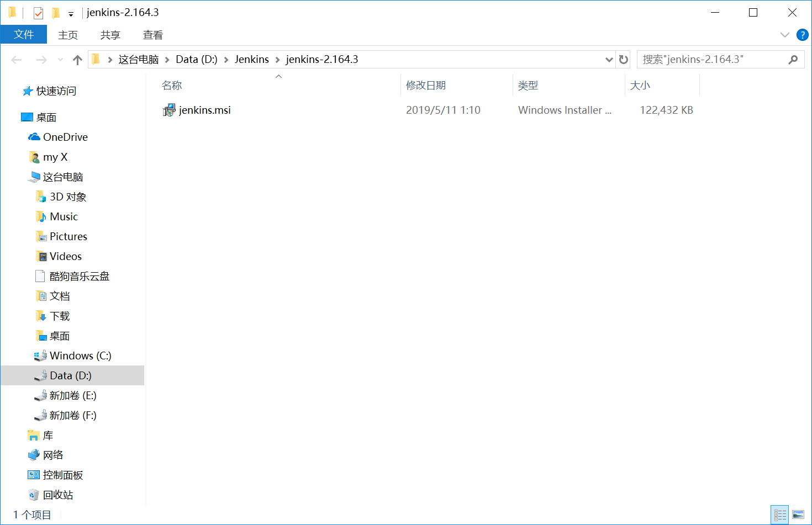Screen dimensions: 812x525
Task: Open the Pictures folder
Action: [68, 236]
